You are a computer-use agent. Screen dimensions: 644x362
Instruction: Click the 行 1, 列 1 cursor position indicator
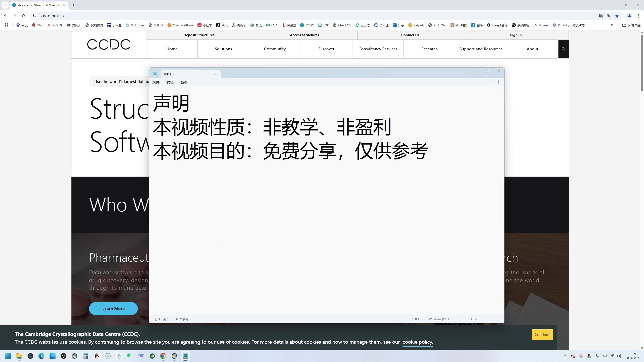162,319
